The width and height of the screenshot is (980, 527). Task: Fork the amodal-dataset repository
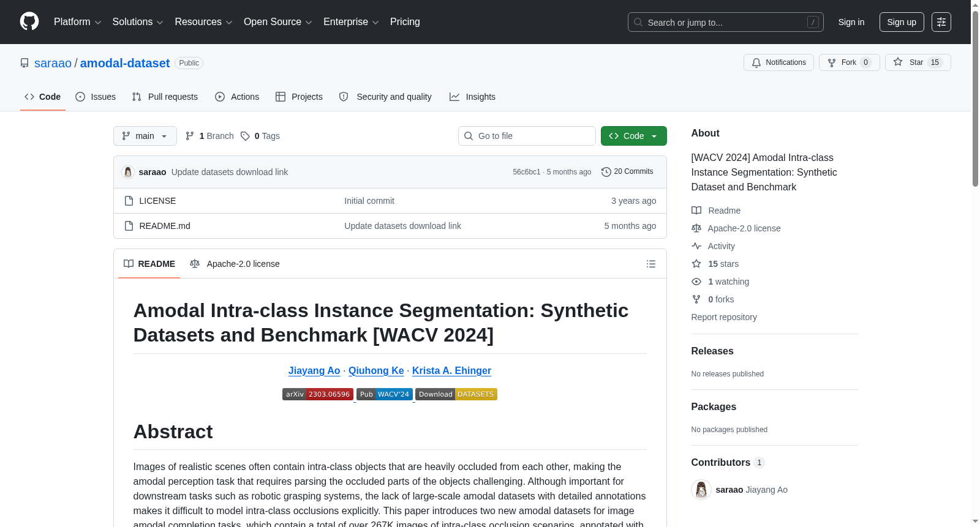coord(849,62)
